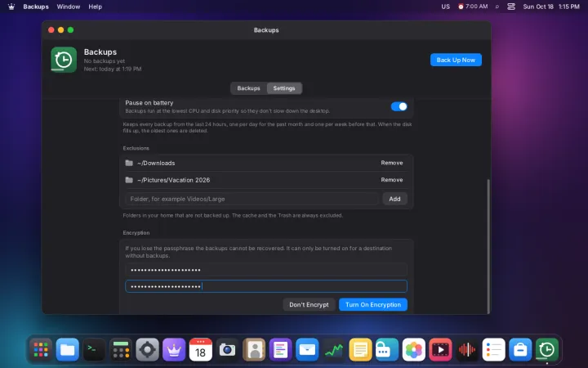
Task: Click Turn On Encryption
Action: click(x=372, y=304)
